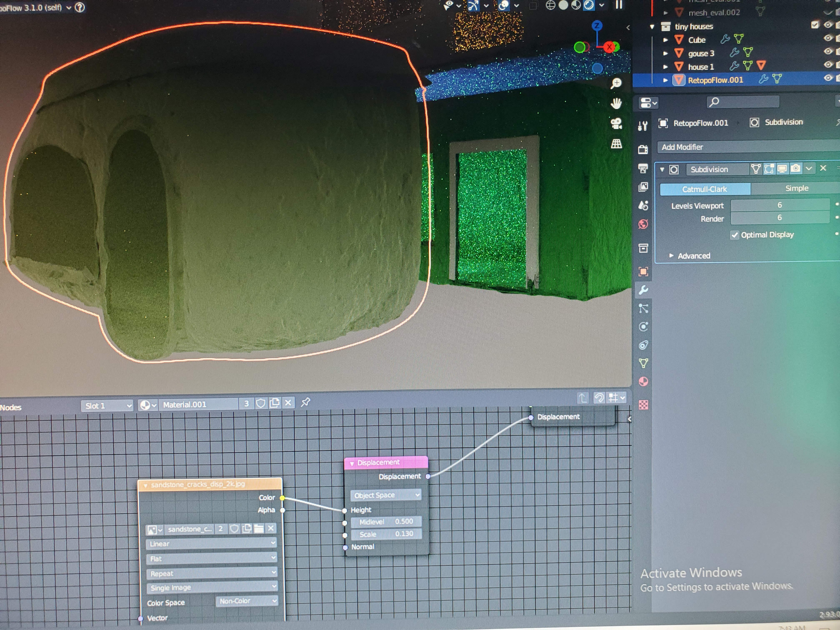
Task: Remove the Subdivision modifier with X
Action: pos(823,168)
